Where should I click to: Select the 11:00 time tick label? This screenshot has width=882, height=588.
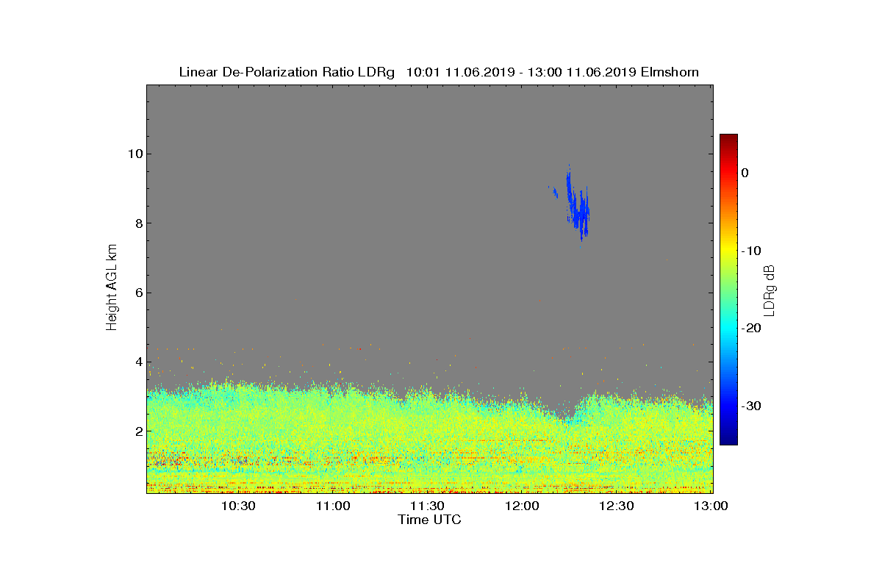coord(333,506)
